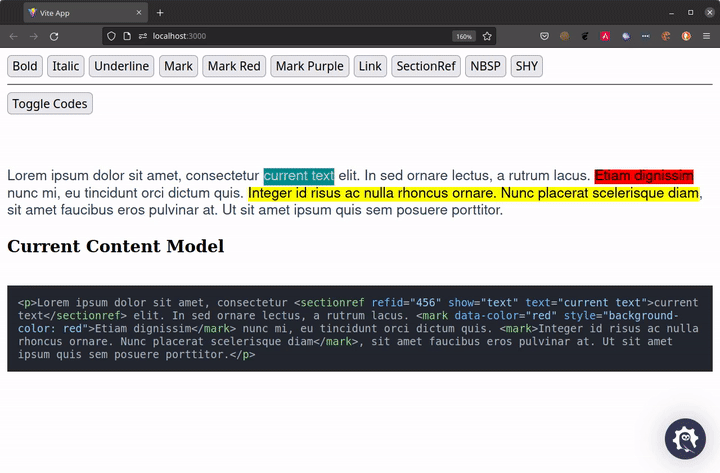720x473 pixels.
Task: Click the browser back arrow
Action: pos(13,36)
